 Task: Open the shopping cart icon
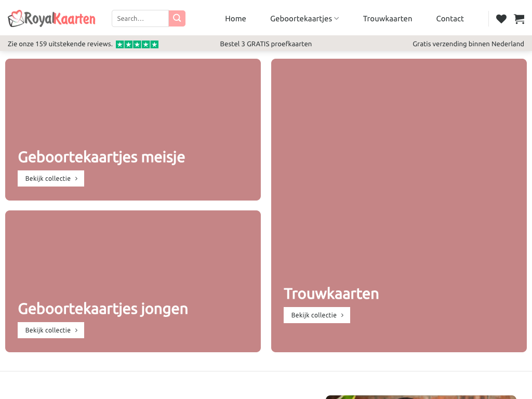click(x=518, y=19)
